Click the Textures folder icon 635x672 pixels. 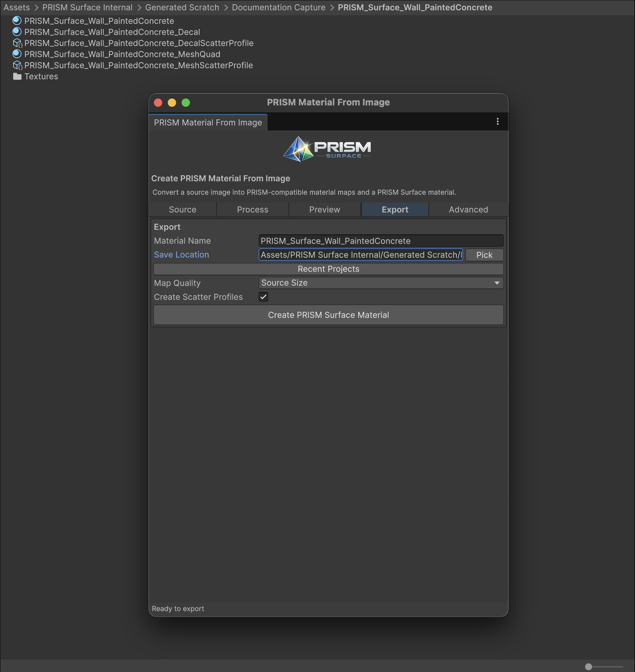(x=17, y=76)
